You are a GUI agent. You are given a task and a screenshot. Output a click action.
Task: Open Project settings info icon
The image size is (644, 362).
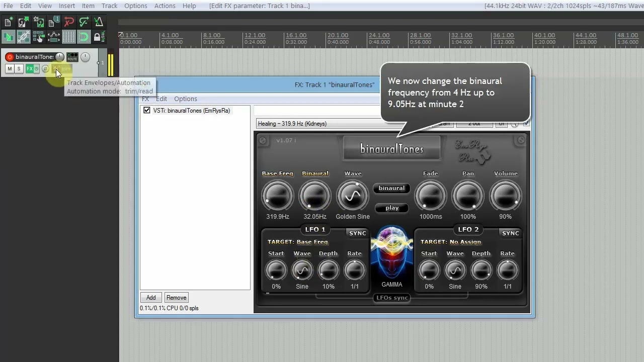coord(54,22)
